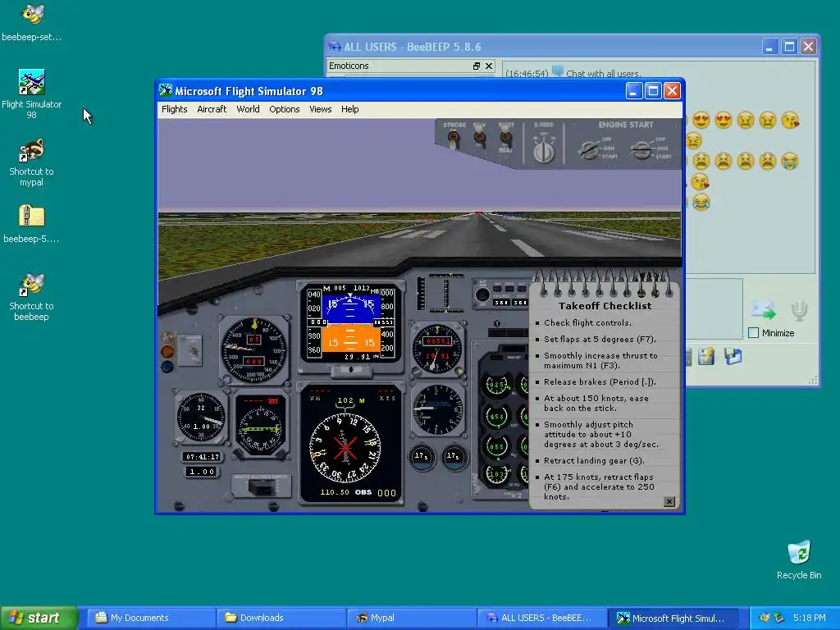Click the HSI compass rose display
Image resolution: width=840 pixels, height=630 pixels.
345,447
